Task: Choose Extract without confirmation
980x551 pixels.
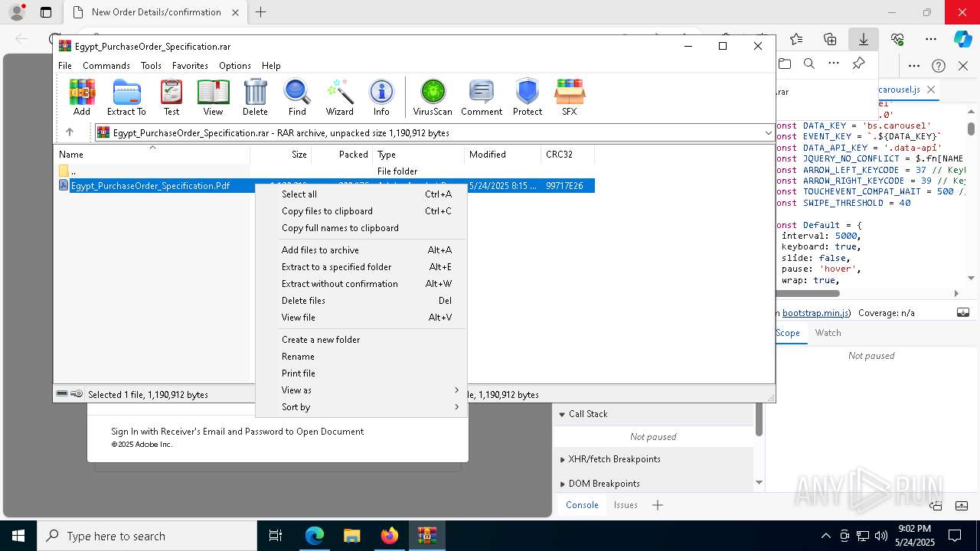Action: point(361,284)
